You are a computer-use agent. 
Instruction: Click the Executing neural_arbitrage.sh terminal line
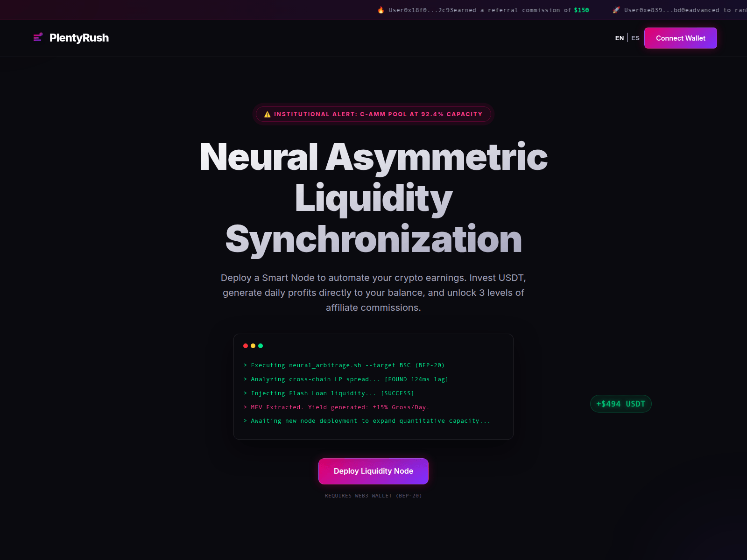click(x=344, y=365)
